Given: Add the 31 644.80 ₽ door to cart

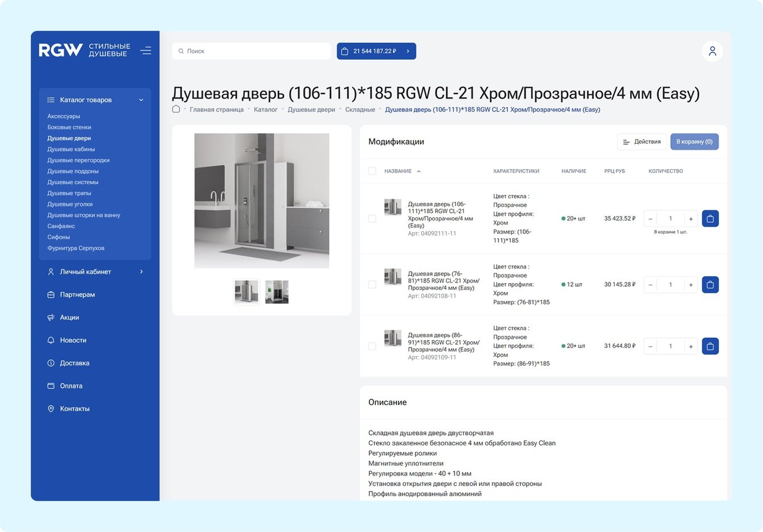Looking at the screenshot, I should (x=710, y=346).
